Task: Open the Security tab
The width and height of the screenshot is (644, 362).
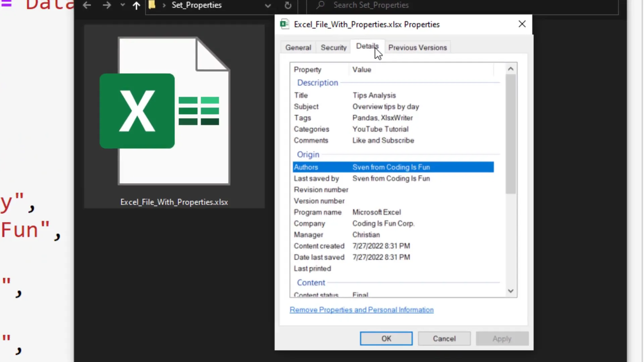Action: [333, 47]
